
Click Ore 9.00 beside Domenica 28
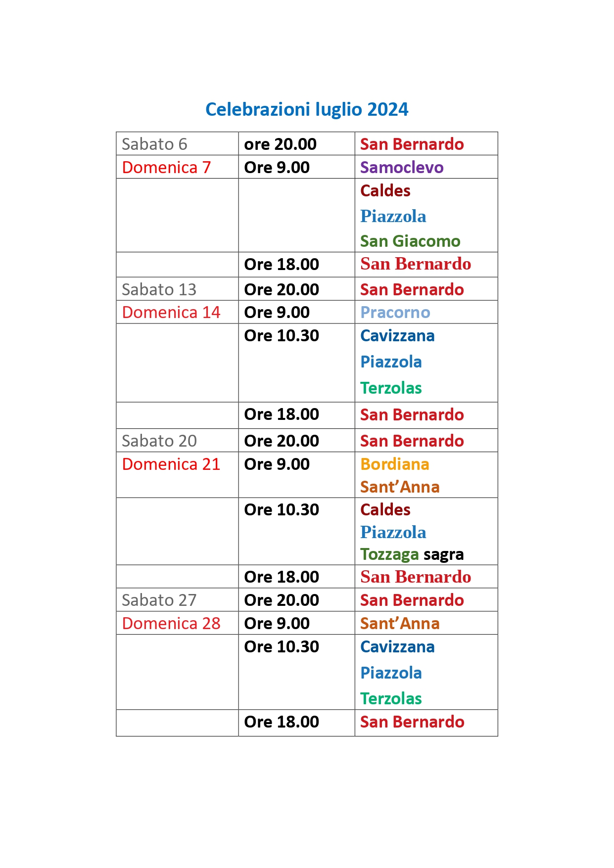click(x=277, y=624)
